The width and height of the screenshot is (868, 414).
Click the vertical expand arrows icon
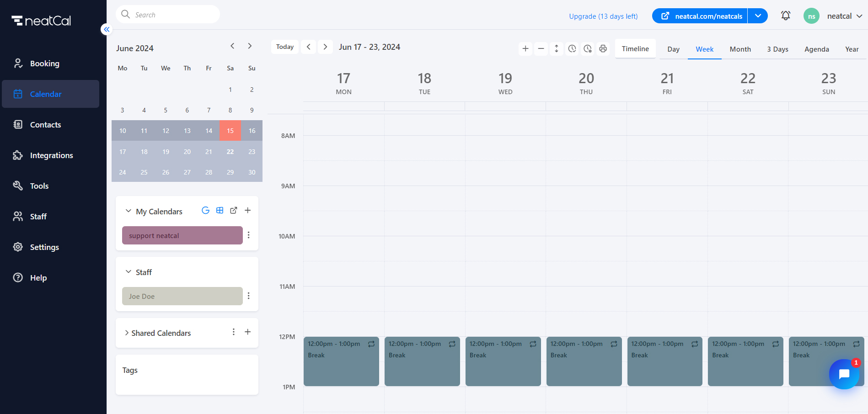pyautogui.click(x=557, y=48)
